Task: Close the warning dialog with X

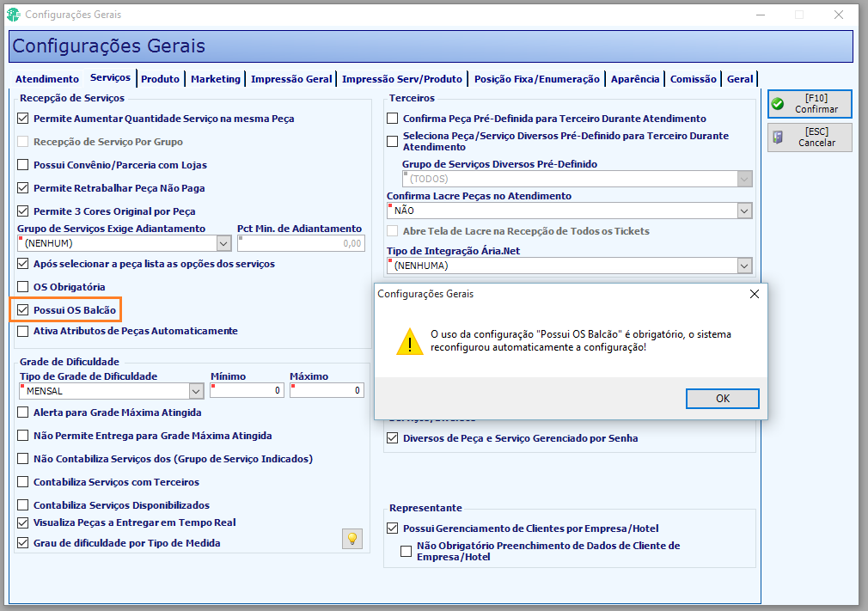Action: (754, 294)
